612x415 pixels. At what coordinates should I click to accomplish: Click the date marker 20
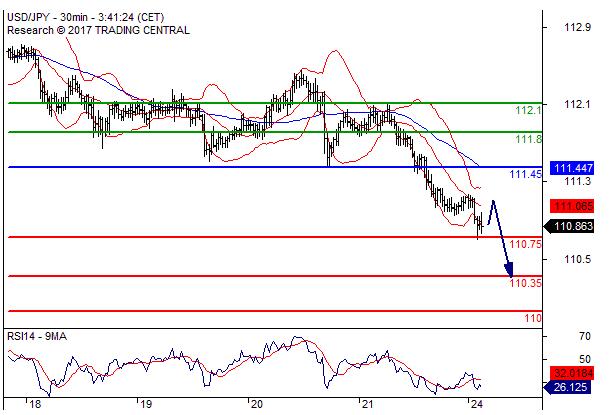pyautogui.click(x=256, y=404)
